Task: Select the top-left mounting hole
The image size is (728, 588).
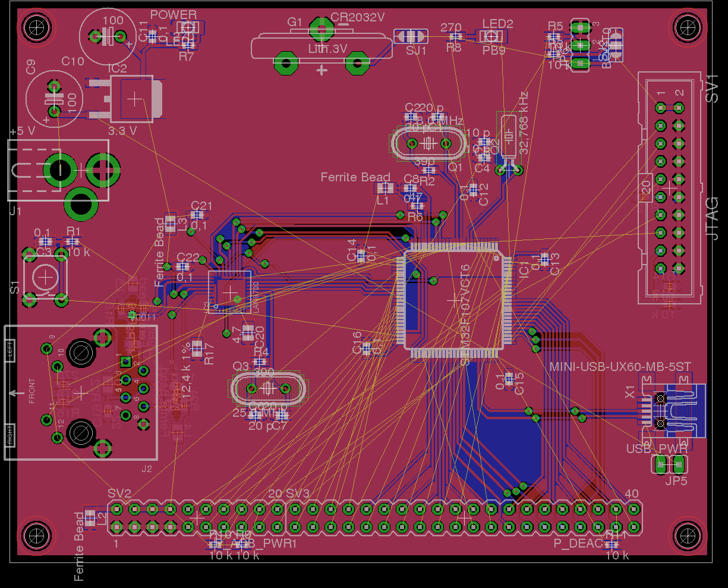Action: coord(37,27)
